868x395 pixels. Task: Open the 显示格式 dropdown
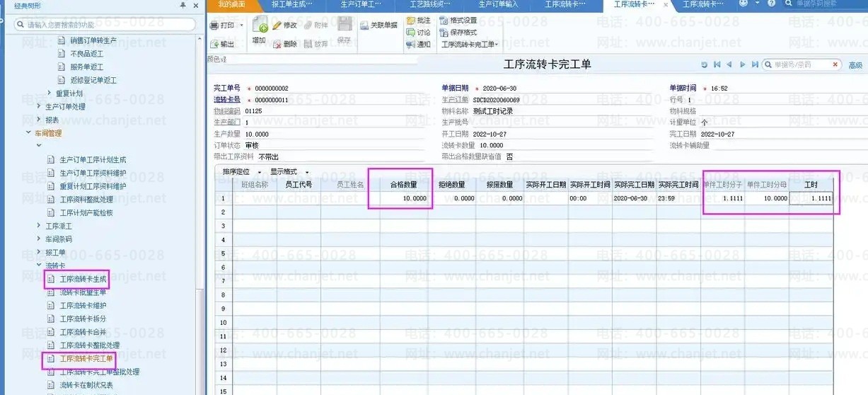pyautogui.click(x=288, y=171)
